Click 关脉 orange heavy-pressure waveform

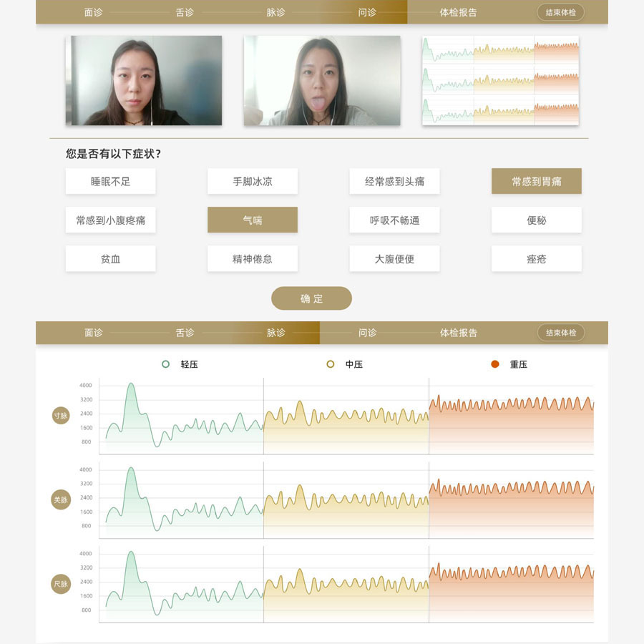point(512,507)
